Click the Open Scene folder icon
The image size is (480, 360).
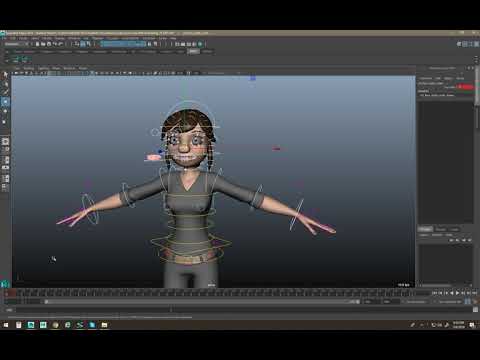click(x=43, y=44)
